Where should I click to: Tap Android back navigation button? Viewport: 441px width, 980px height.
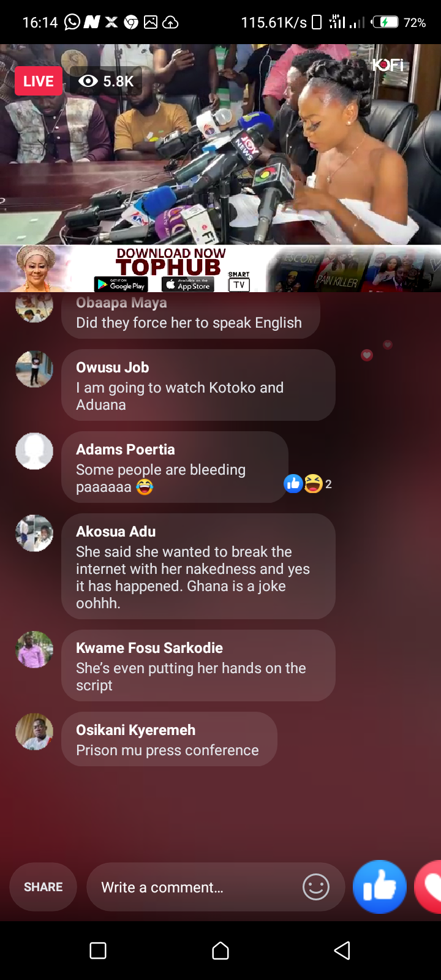click(x=342, y=951)
